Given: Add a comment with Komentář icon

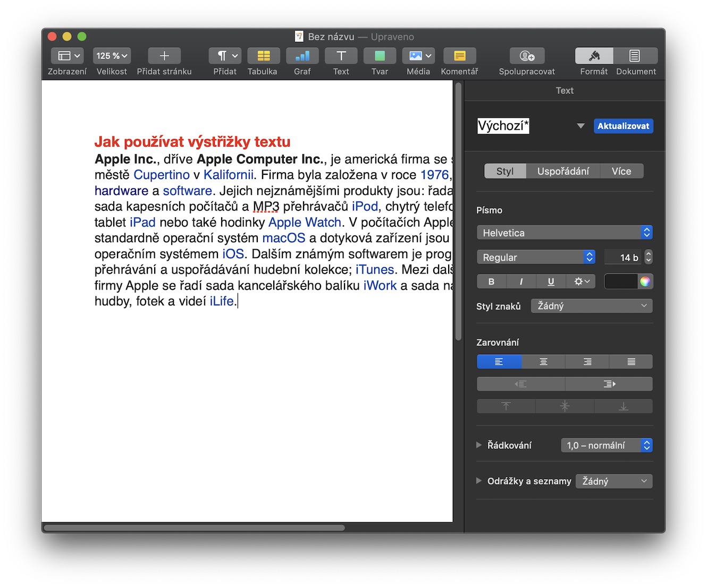Looking at the screenshot, I should 460,56.
